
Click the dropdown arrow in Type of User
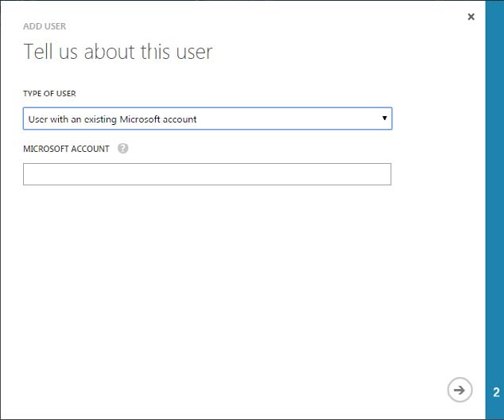coord(384,119)
